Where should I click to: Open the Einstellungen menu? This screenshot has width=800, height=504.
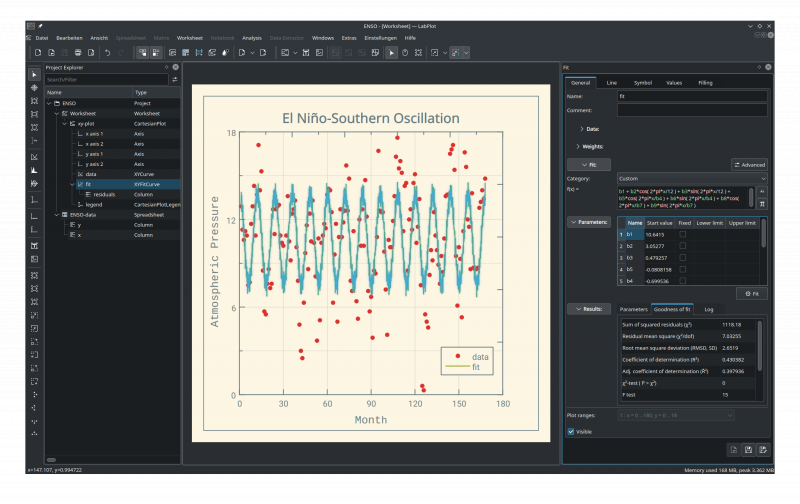380,38
